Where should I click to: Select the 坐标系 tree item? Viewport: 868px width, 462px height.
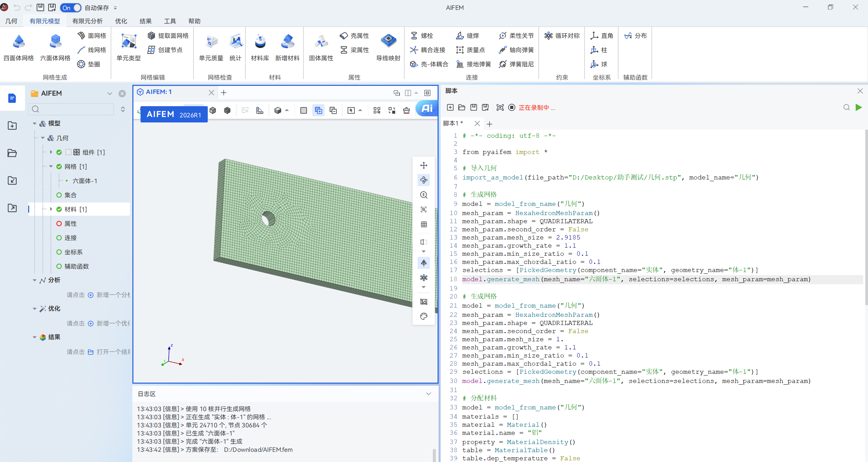[74, 252]
